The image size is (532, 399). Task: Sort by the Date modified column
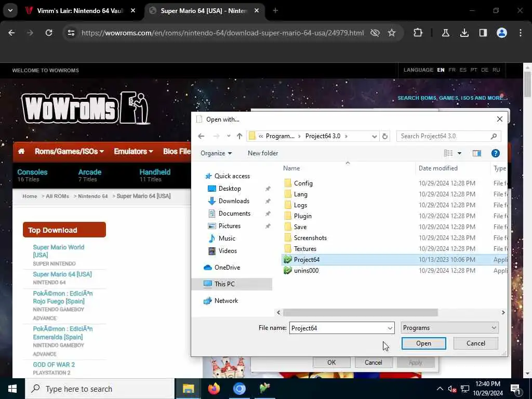tap(438, 168)
